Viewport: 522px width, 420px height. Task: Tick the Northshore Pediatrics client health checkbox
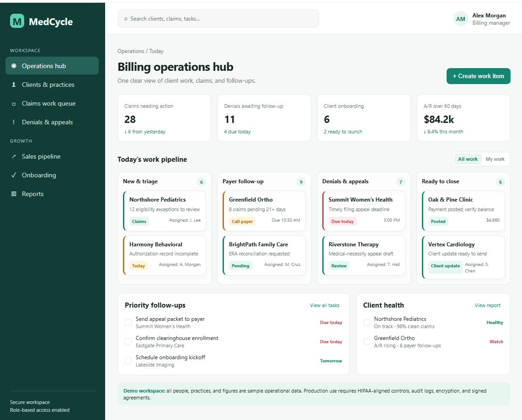(367, 322)
